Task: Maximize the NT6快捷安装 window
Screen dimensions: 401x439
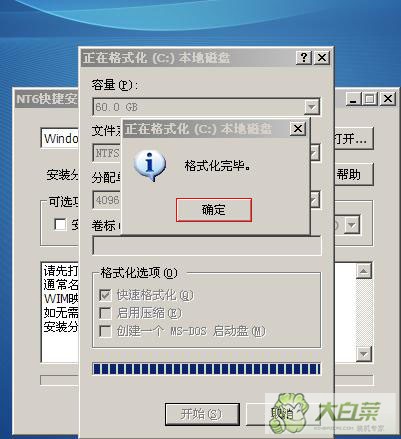Action: 370,99
